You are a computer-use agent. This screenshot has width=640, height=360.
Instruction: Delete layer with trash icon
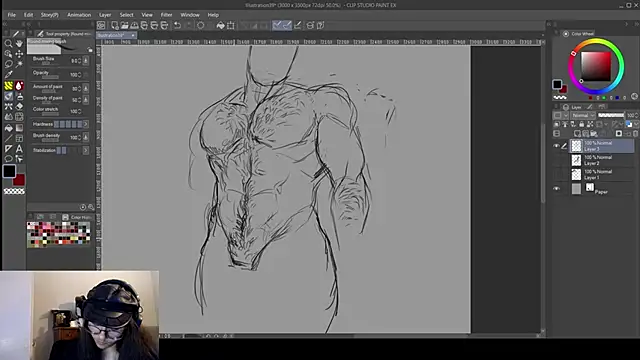click(x=635, y=133)
